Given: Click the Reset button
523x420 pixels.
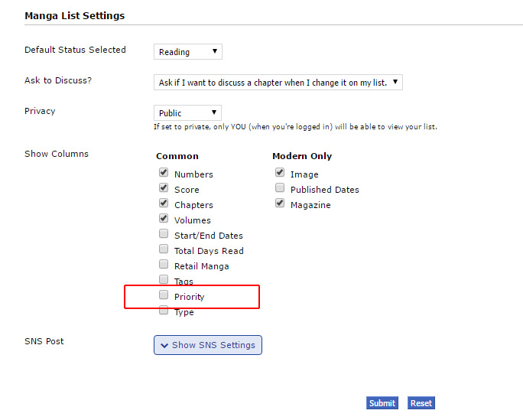Looking at the screenshot, I should tap(421, 403).
